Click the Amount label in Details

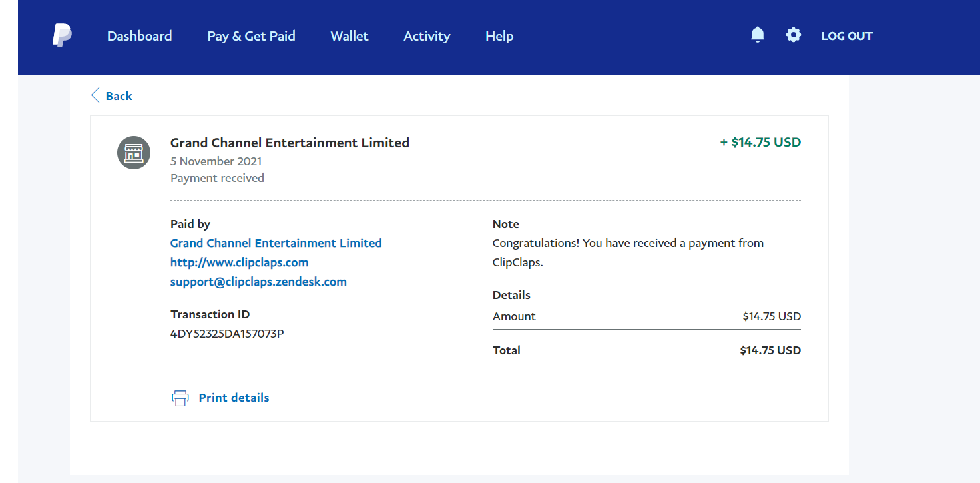514,316
